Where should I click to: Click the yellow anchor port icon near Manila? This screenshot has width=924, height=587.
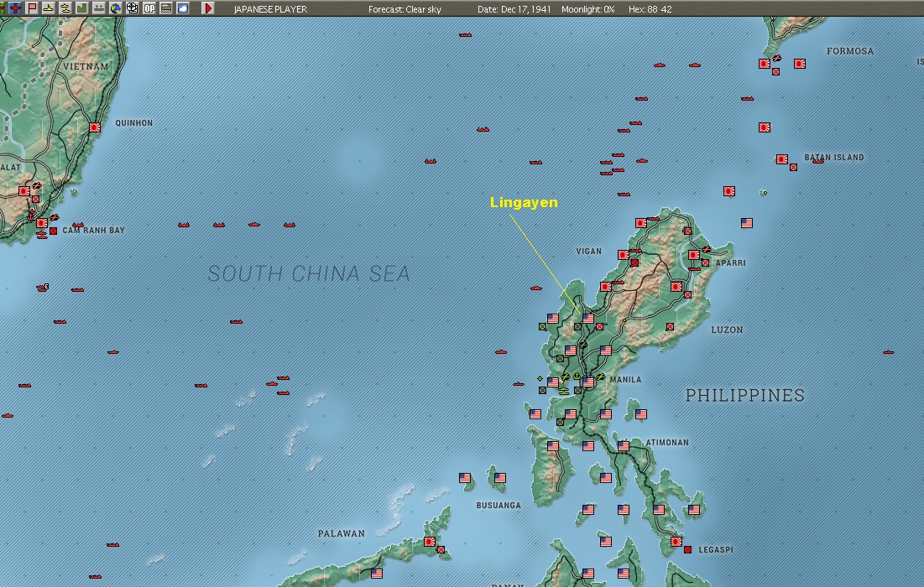577,377
